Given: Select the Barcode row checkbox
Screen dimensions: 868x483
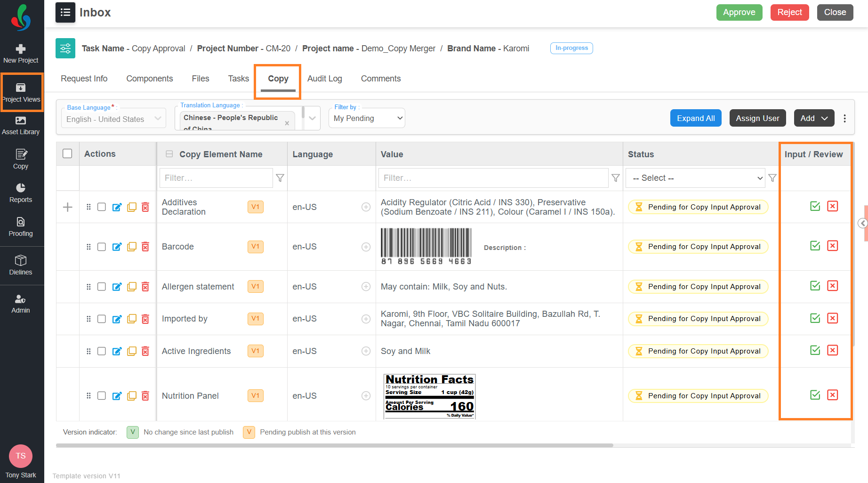Looking at the screenshot, I should tap(102, 247).
